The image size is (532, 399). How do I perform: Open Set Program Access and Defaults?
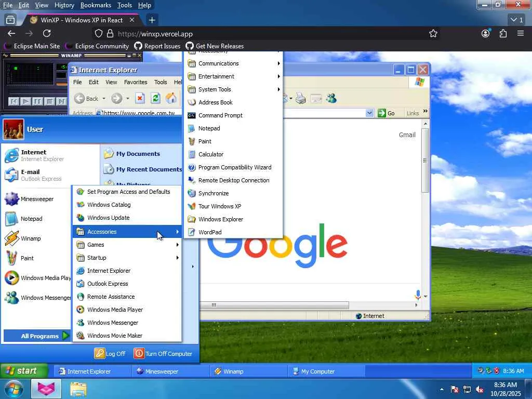point(127,192)
